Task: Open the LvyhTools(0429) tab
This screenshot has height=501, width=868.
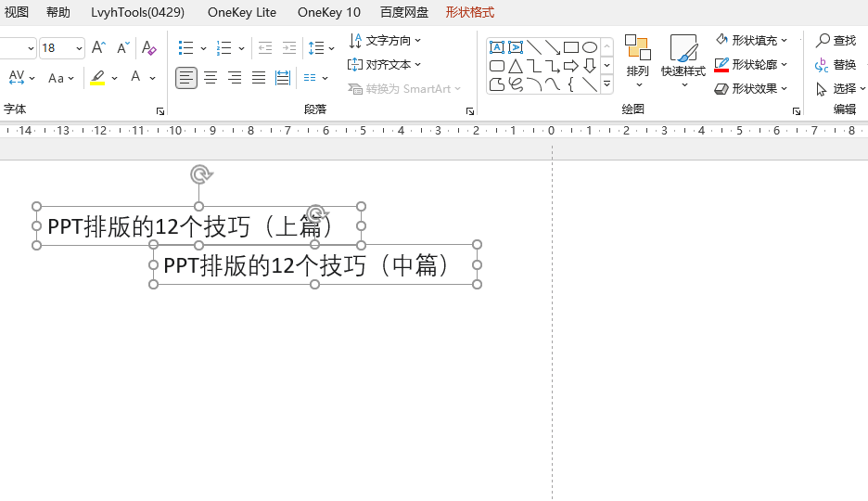Action: click(138, 12)
